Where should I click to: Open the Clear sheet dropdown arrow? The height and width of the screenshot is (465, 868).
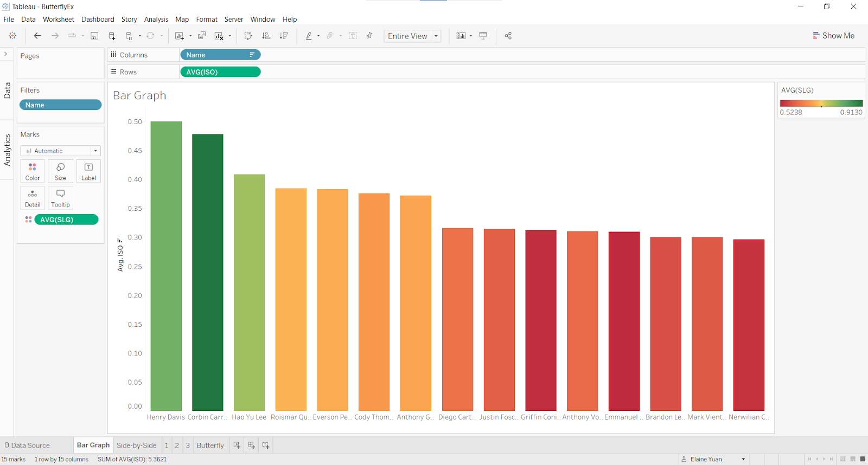point(230,36)
